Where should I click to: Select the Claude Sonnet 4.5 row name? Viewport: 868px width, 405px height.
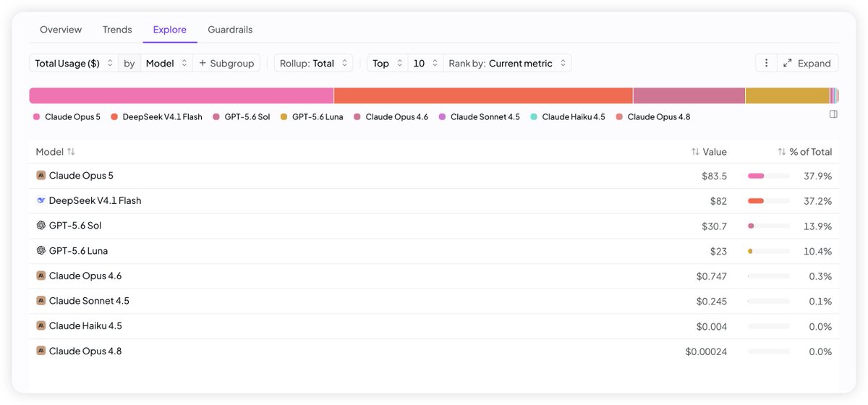[x=89, y=301]
